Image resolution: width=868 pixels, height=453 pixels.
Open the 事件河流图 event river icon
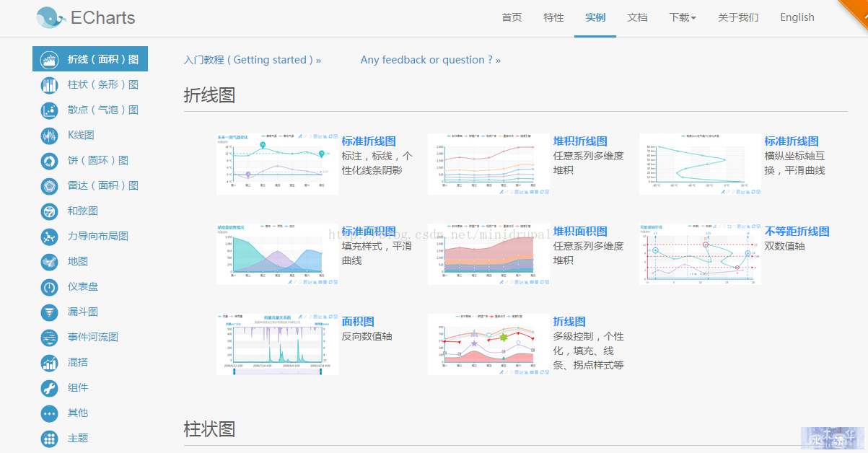point(50,338)
